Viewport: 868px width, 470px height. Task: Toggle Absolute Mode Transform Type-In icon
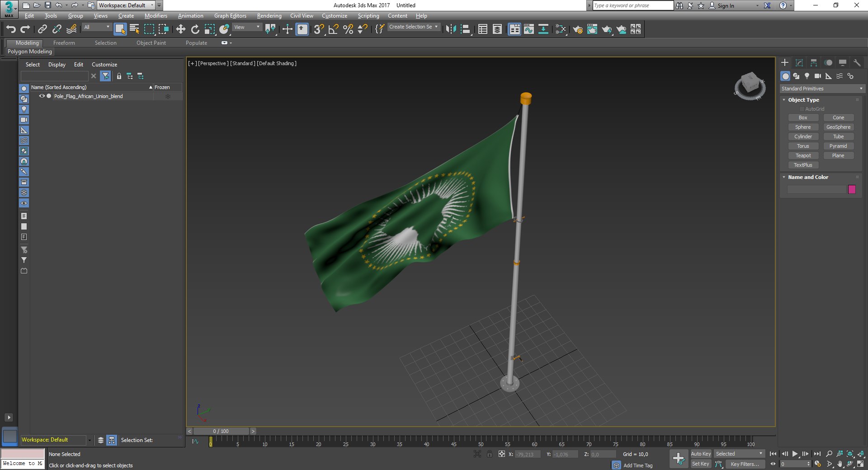(502, 454)
